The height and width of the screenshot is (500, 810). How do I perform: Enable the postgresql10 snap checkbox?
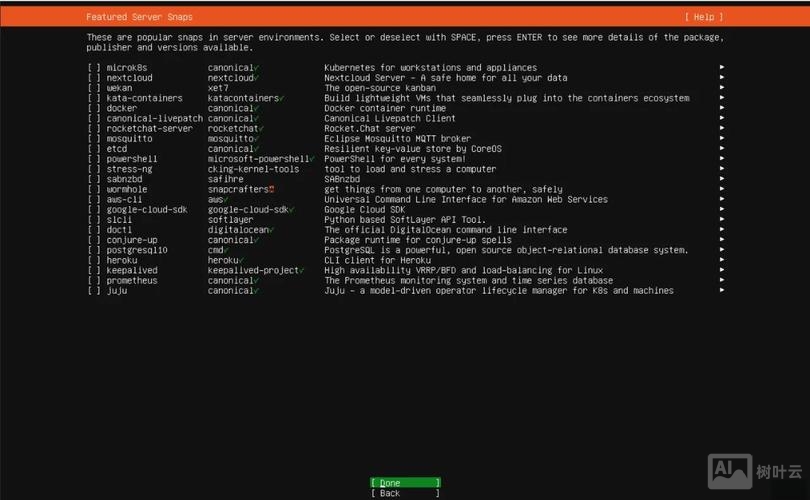click(94, 250)
